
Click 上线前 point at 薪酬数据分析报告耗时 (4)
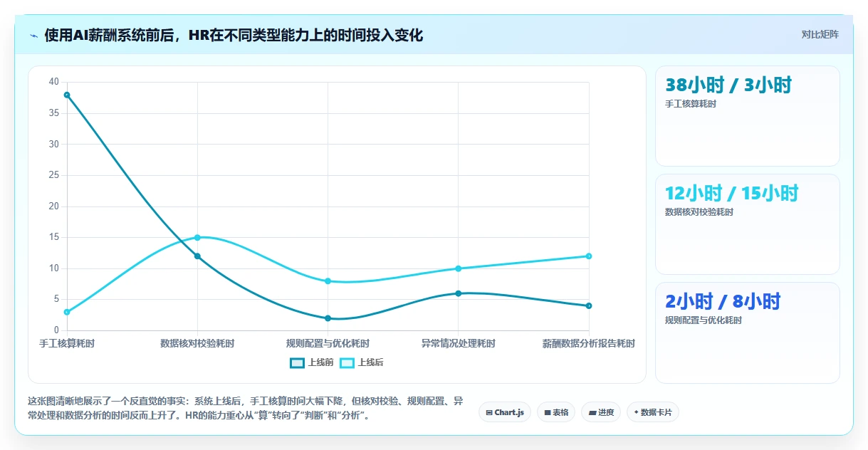pyautogui.click(x=589, y=306)
